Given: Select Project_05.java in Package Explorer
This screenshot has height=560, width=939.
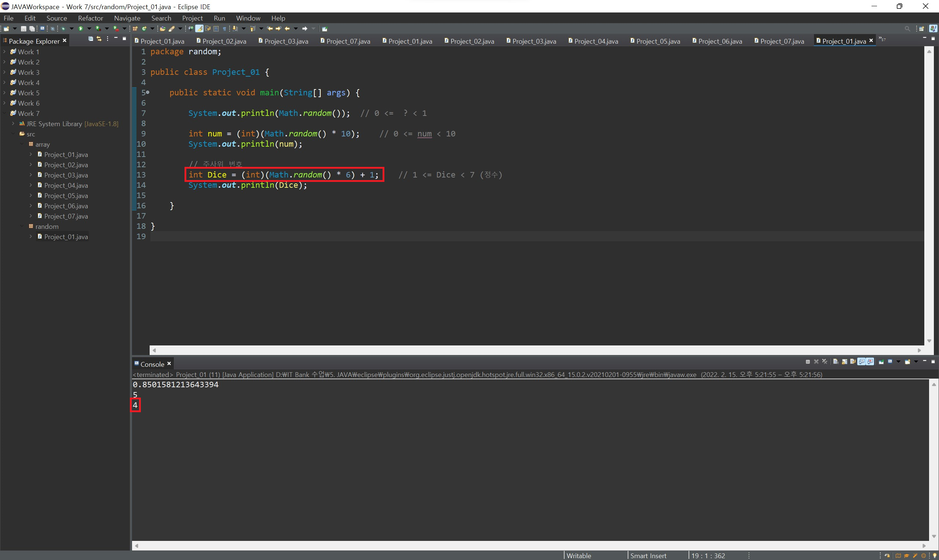Looking at the screenshot, I should click(66, 195).
